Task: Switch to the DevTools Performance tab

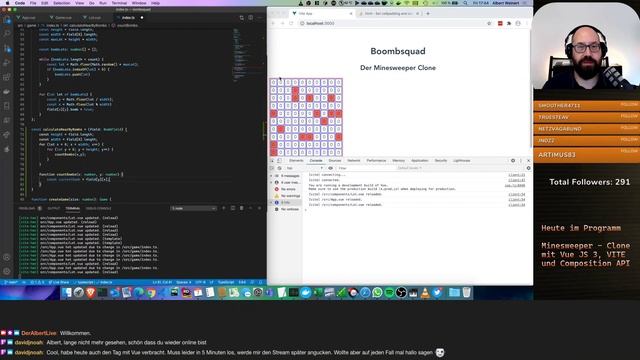Action: [x=376, y=161]
